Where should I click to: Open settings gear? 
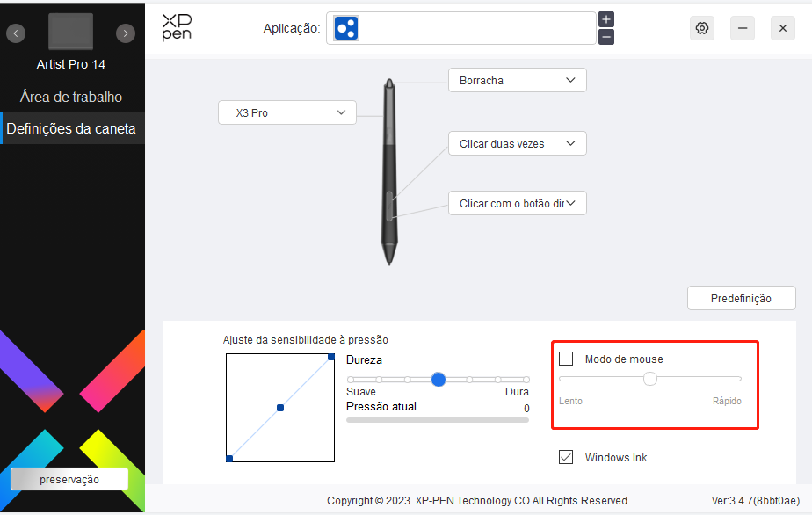701,28
